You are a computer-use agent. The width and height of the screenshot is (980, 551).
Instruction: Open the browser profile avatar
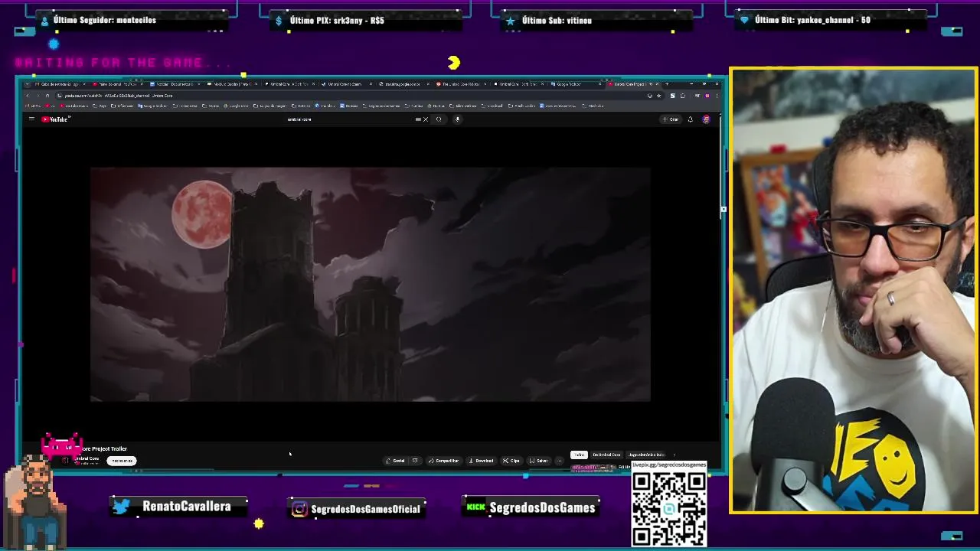707,96
